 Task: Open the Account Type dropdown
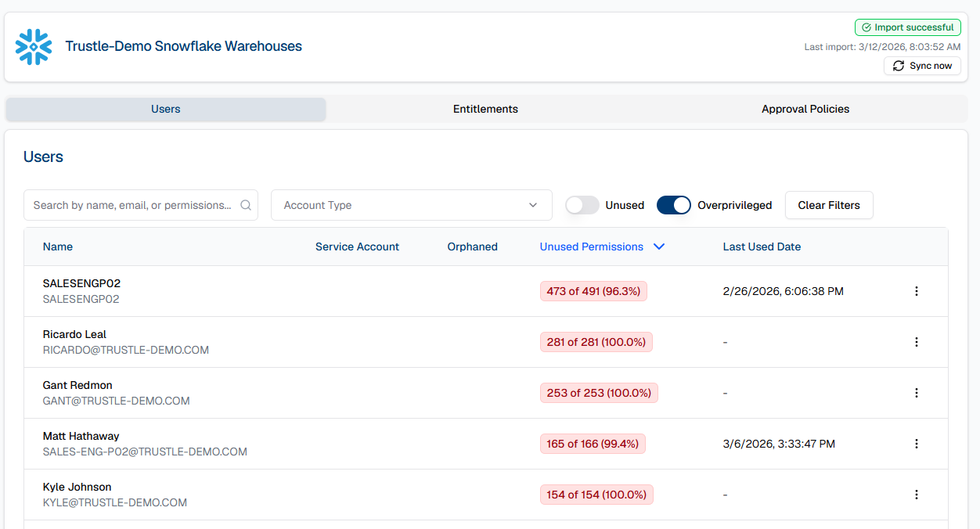click(x=411, y=204)
